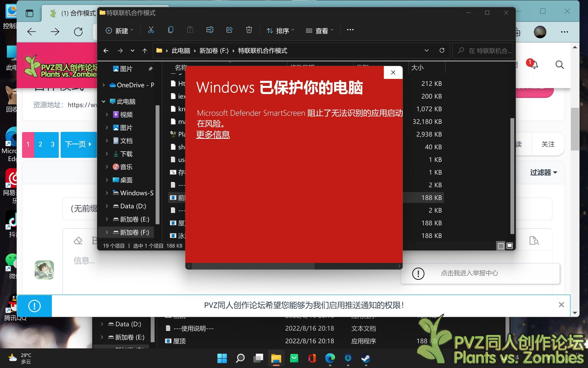Switch to large thumbnails view in Explorer status bar
The image size is (588, 368).
510,246
